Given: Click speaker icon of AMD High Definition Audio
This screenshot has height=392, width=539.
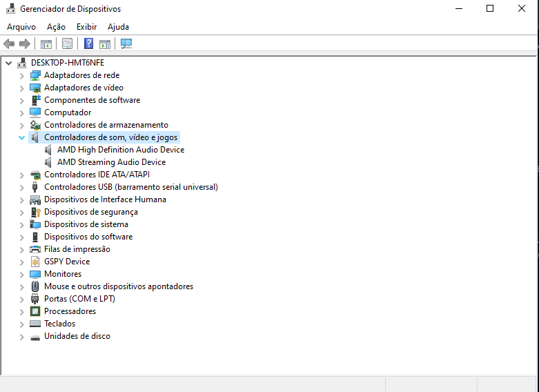Looking at the screenshot, I should point(48,150).
